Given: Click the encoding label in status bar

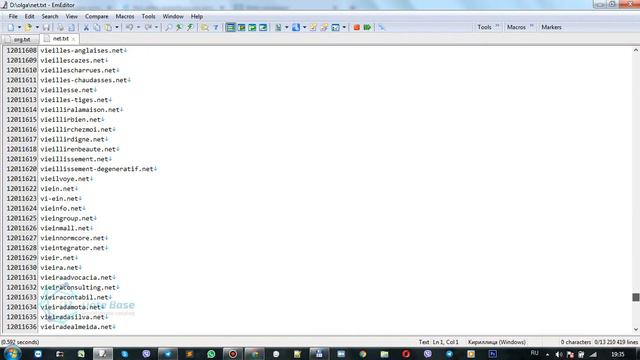Looking at the screenshot, I should tap(497, 342).
